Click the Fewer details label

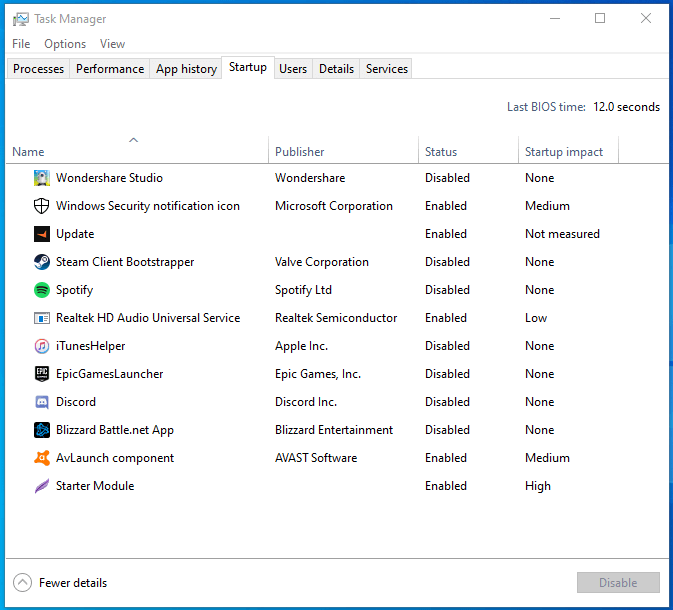coord(73,583)
